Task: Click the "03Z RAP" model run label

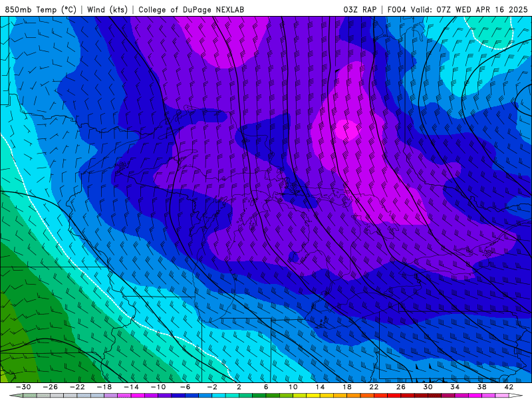Action: 360,9
